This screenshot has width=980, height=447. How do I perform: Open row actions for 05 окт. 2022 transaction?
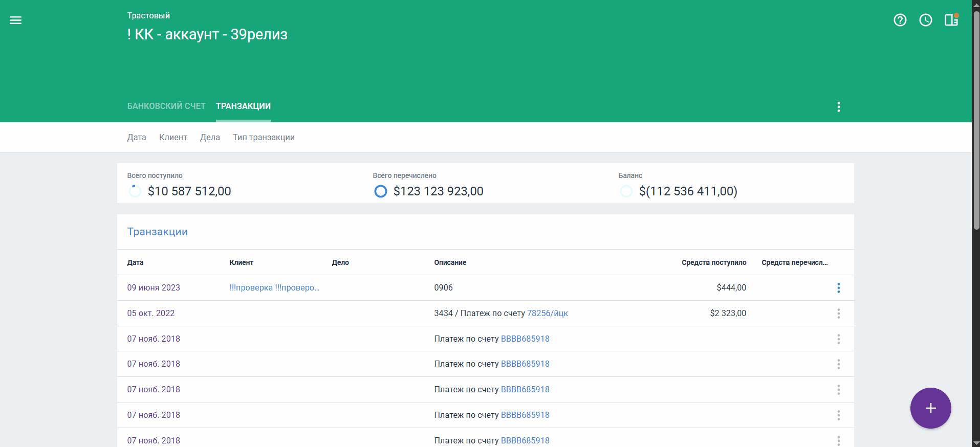tap(838, 314)
